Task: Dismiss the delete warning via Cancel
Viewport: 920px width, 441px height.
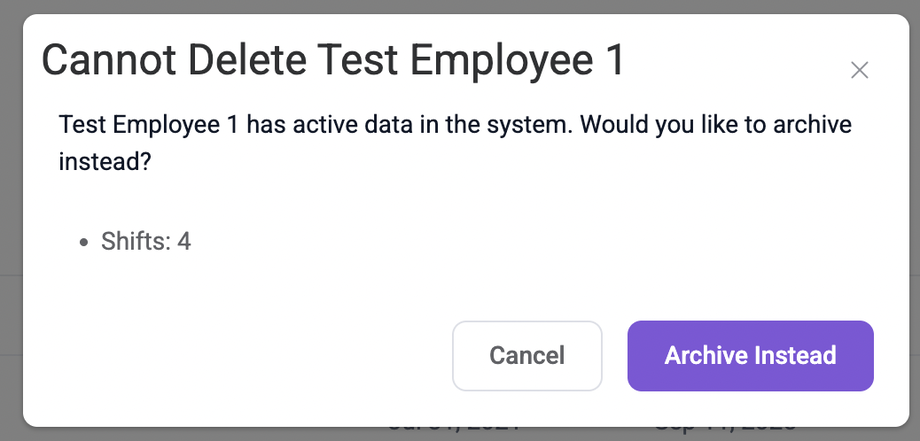Action: pos(527,356)
